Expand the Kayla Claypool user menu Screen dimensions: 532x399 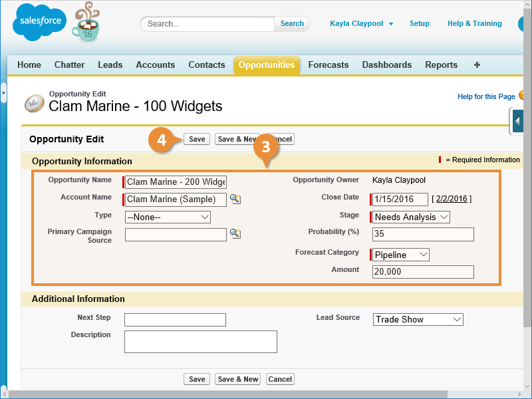[362, 24]
